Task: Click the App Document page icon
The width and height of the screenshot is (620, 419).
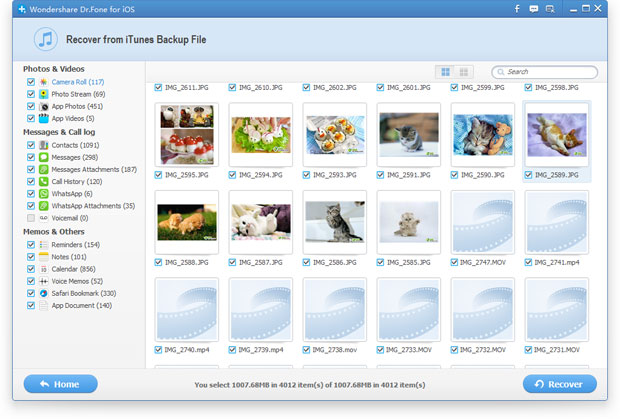Action: pyautogui.click(x=43, y=306)
